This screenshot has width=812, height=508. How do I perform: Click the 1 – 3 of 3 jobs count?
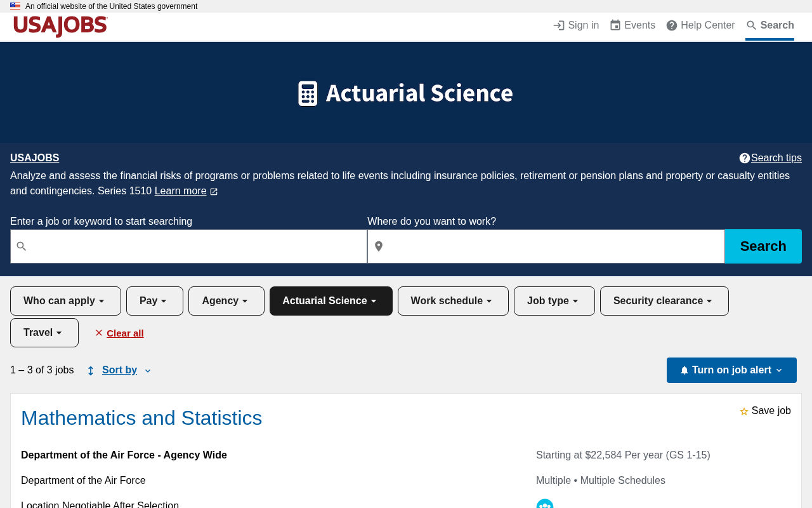tap(42, 370)
